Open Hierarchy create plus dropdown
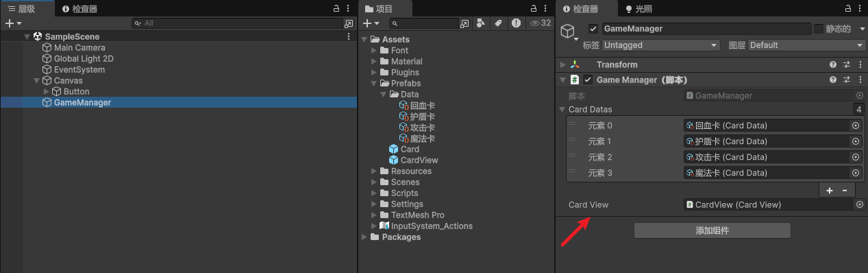This screenshot has height=273, width=868. (14, 23)
